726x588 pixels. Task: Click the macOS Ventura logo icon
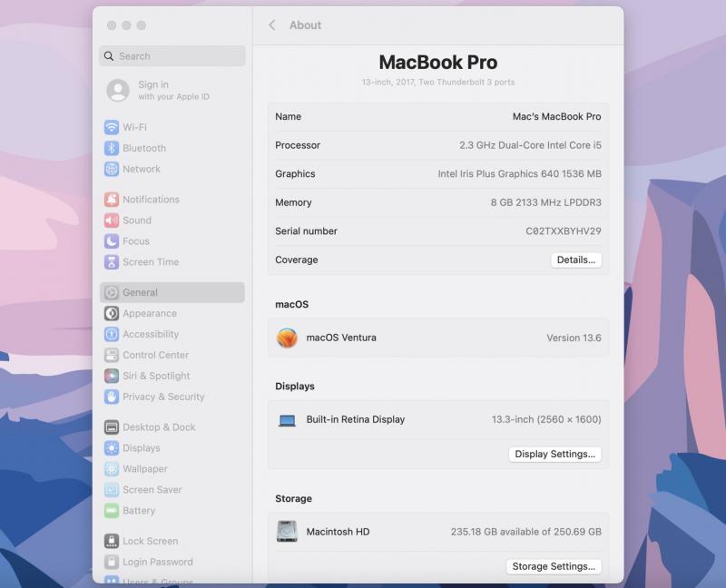(x=287, y=338)
